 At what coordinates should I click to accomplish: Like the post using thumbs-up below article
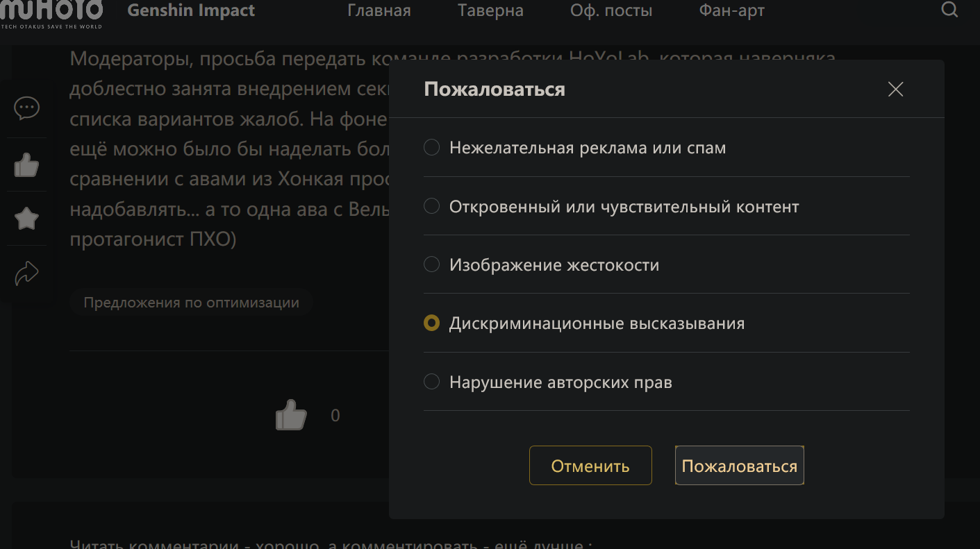pos(291,416)
